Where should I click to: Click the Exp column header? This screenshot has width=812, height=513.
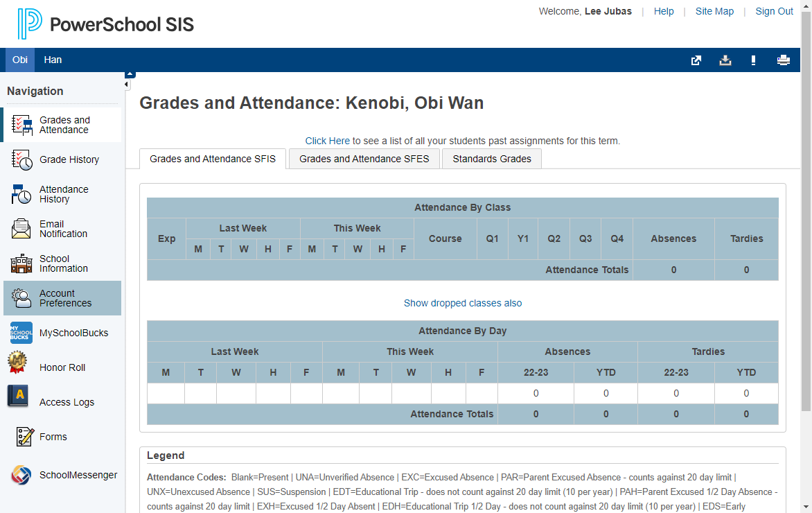(167, 239)
